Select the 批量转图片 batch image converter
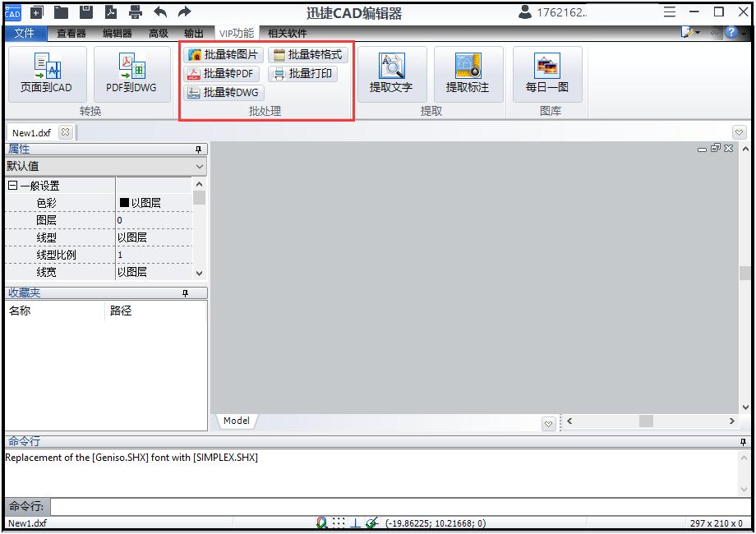Image resolution: width=756 pixels, height=534 pixels. tap(224, 54)
